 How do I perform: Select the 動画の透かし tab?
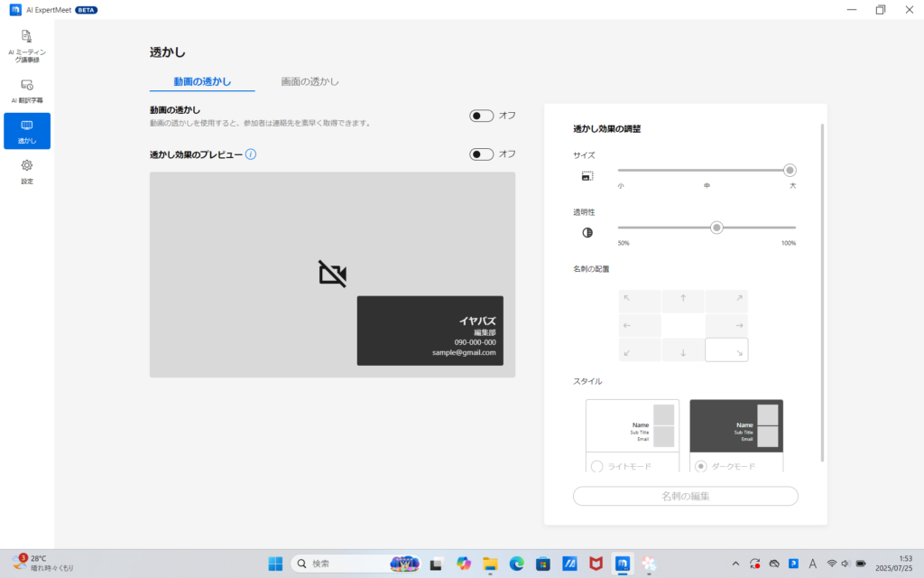click(x=202, y=80)
